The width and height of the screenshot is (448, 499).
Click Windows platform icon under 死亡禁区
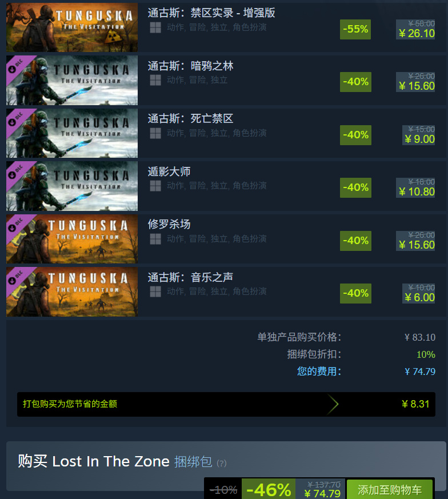coord(155,133)
